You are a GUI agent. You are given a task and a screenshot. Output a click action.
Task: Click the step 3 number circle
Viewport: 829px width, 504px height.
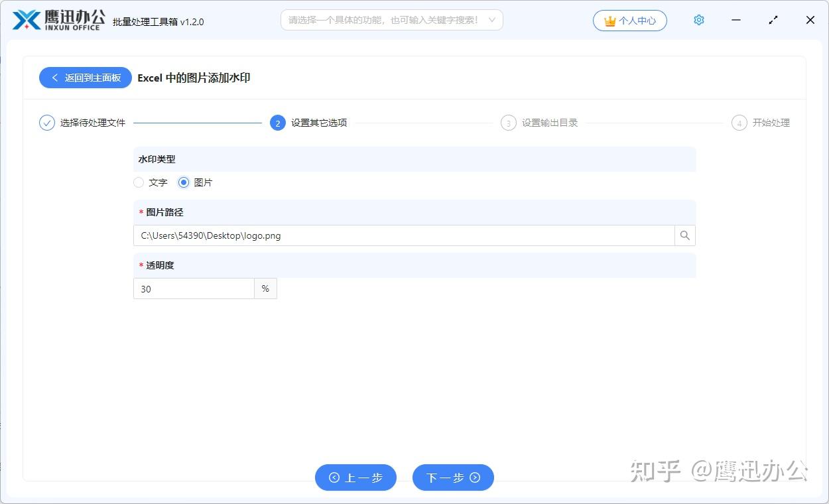[509, 123]
